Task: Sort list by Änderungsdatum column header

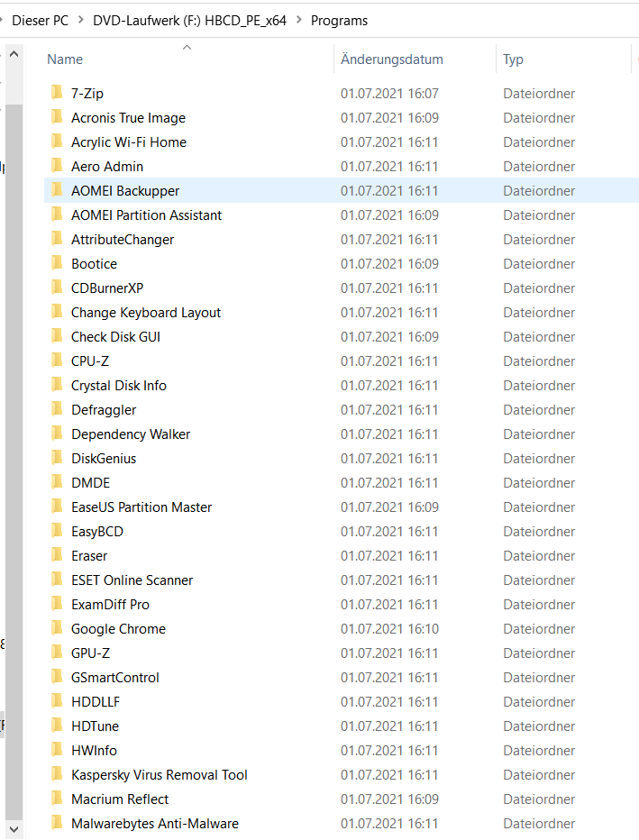Action: tap(391, 59)
